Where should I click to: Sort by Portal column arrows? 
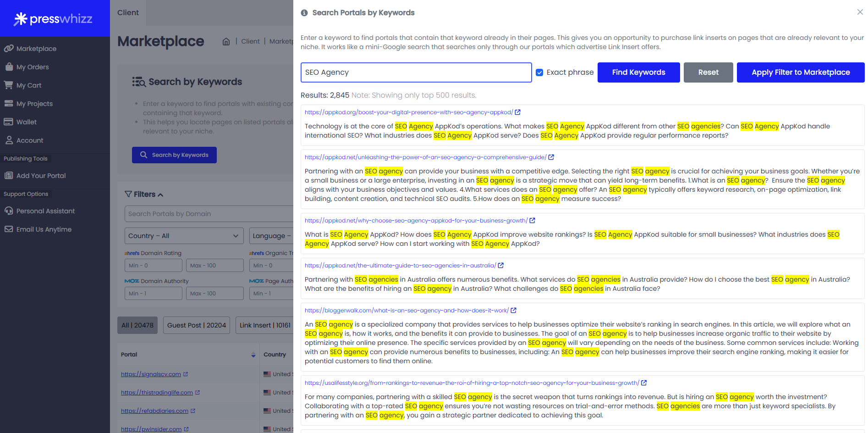click(253, 355)
